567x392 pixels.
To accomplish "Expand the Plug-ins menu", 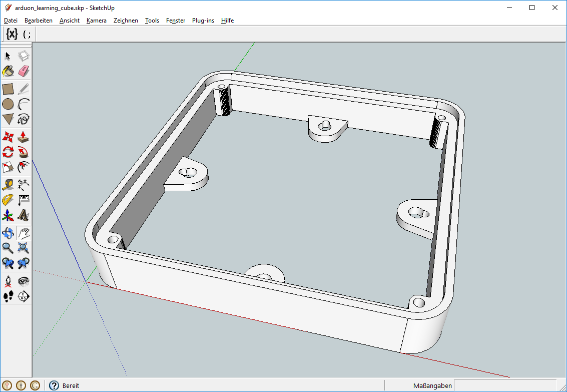I will coord(203,21).
